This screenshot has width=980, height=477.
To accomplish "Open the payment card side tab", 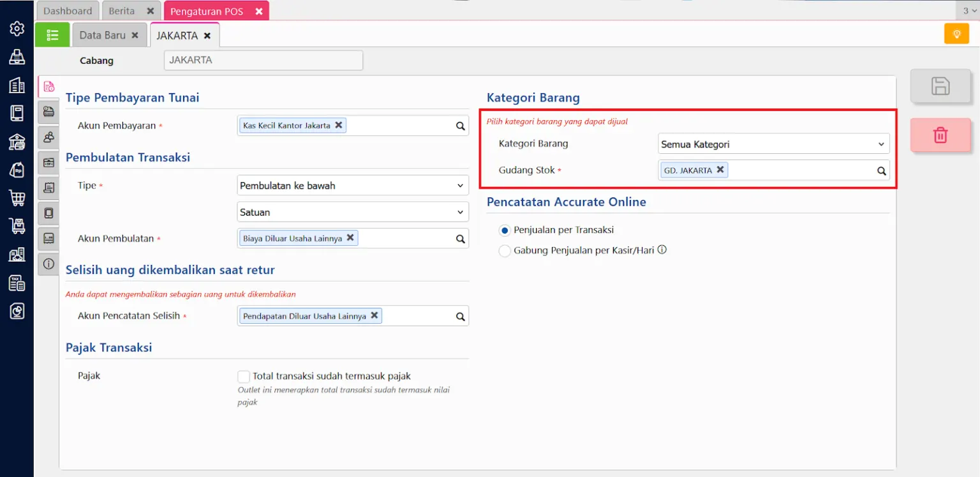I will point(48,112).
